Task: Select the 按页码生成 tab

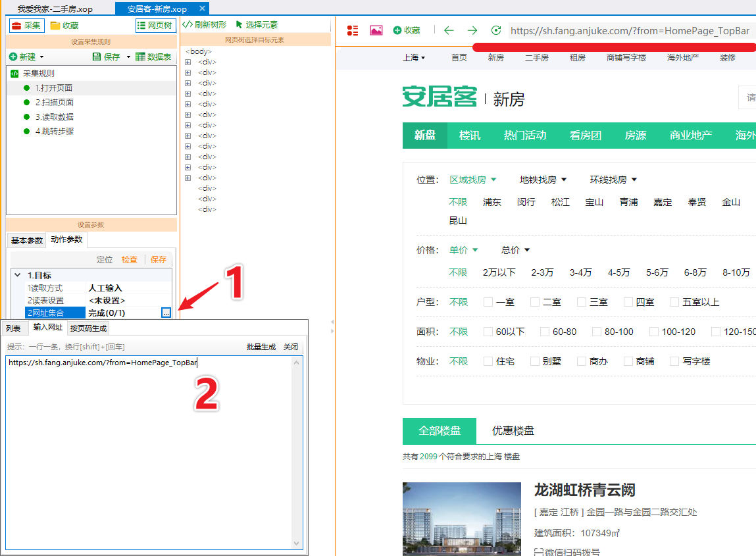Action: click(88, 328)
